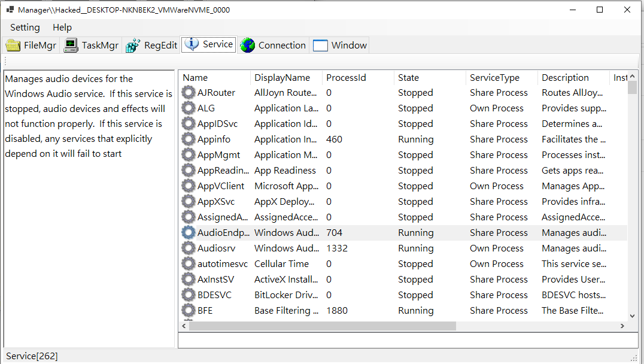Click the horizontal scrollbar thumb

pyautogui.click(x=323, y=326)
